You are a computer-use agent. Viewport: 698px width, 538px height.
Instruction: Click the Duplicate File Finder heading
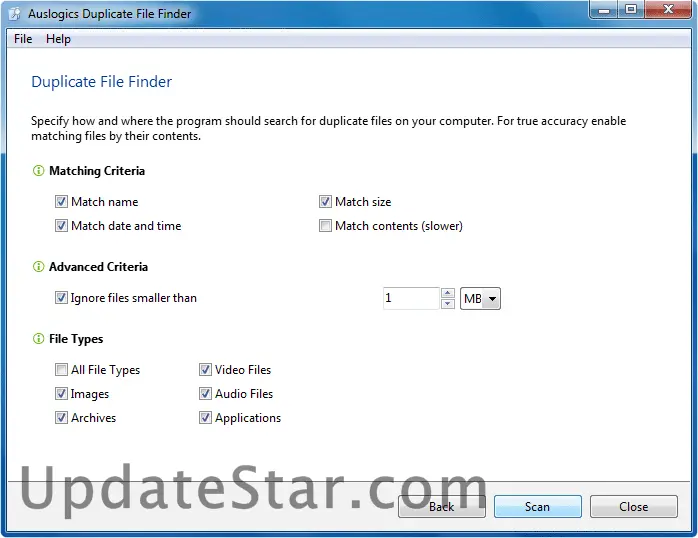tap(101, 81)
